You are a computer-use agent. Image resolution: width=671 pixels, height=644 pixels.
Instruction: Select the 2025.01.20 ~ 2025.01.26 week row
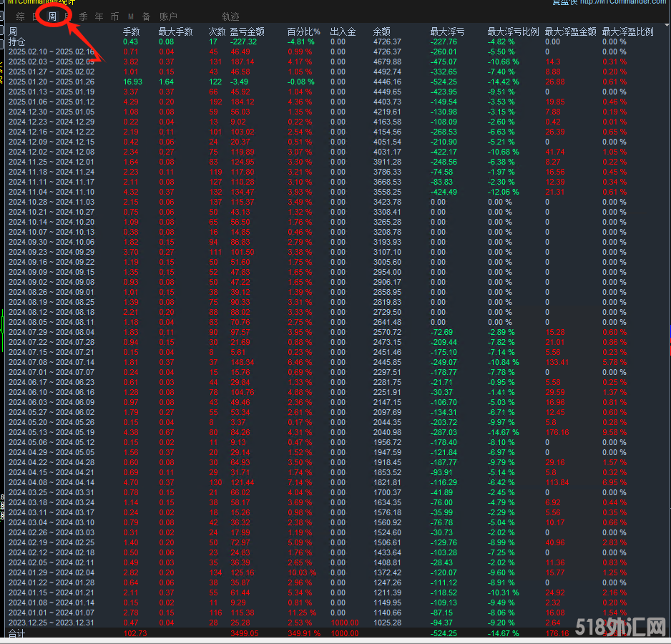[52, 82]
